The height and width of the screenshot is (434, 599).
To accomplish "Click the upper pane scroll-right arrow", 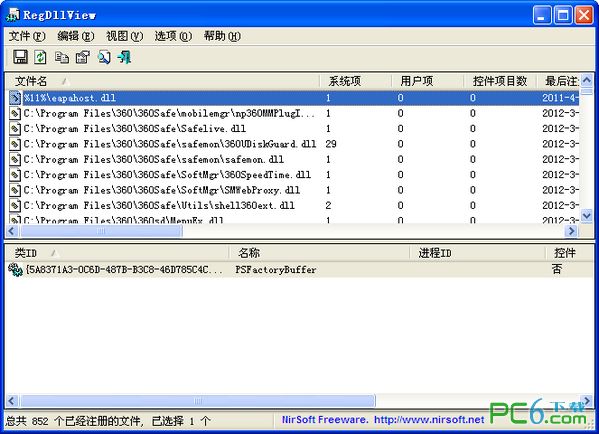I will (571, 231).
